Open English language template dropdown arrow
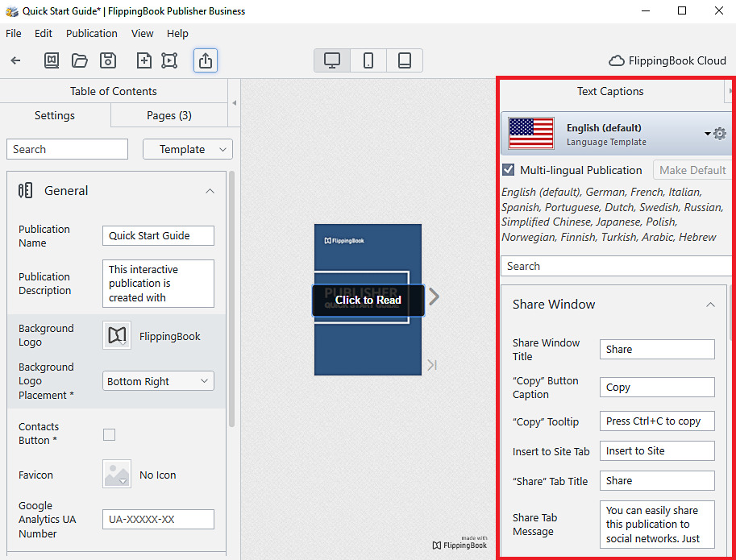The height and width of the screenshot is (560, 736). point(707,134)
